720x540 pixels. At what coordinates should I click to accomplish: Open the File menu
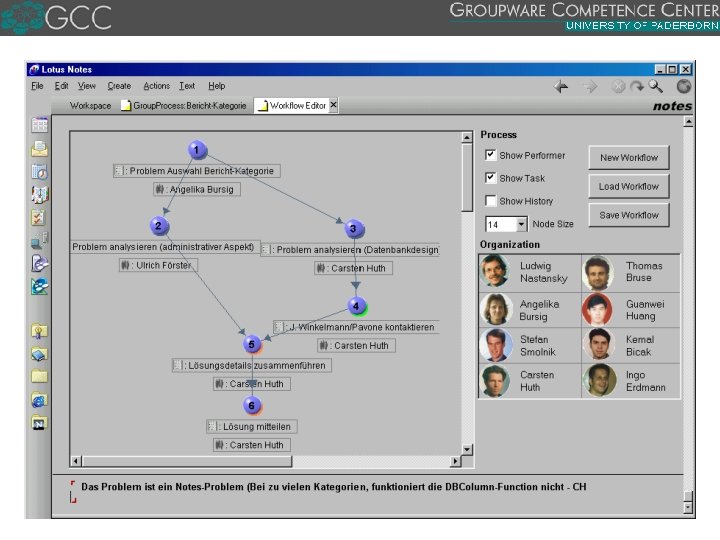click(37, 86)
